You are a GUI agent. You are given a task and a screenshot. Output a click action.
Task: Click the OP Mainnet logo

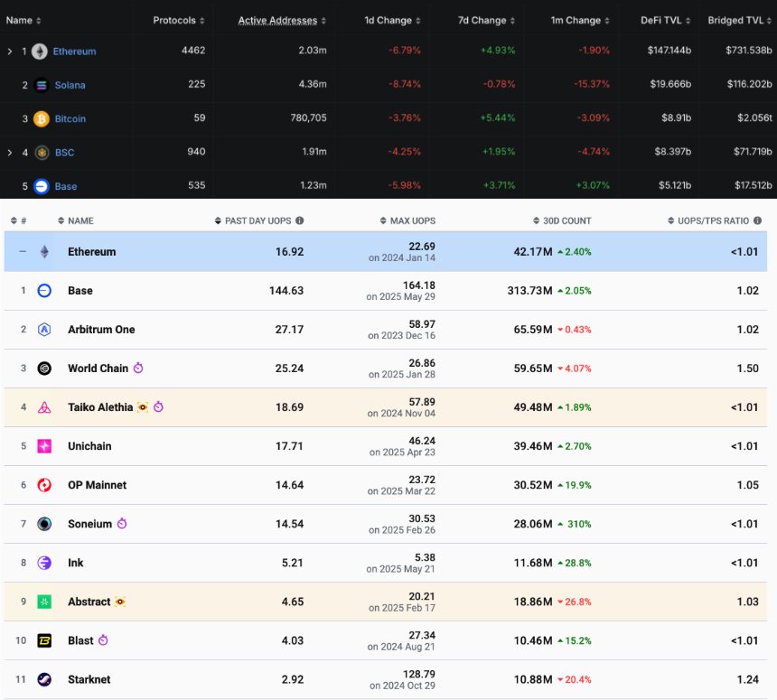click(43, 485)
